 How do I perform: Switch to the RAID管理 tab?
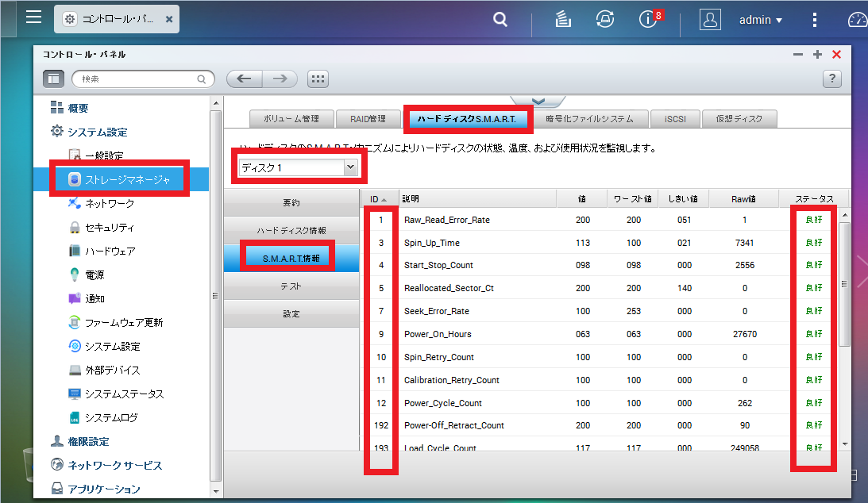pos(367,119)
